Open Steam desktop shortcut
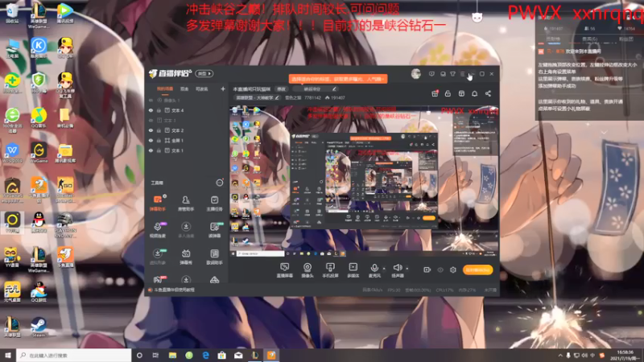This screenshot has width=644, height=362. [39, 327]
